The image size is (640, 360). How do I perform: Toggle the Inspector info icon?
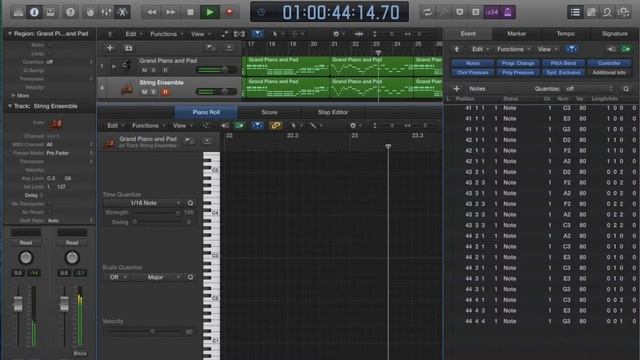(x=34, y=12)
